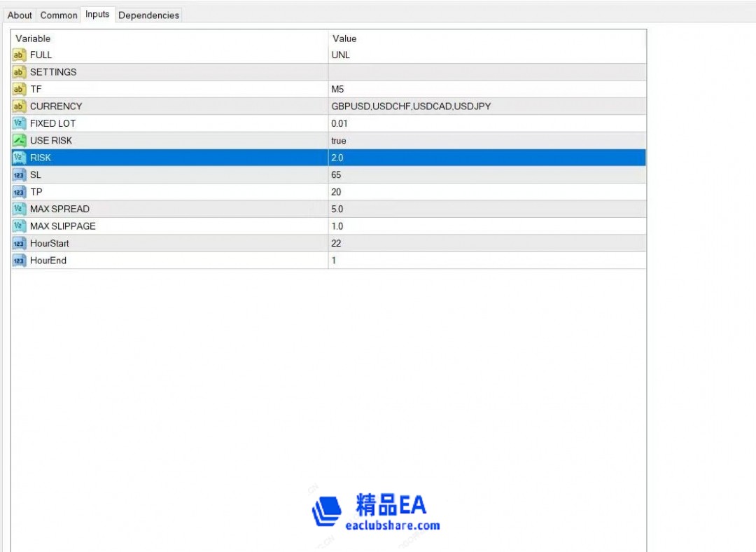Click the integer icon beside SL
756x552 pixels.
coord(19,175)
